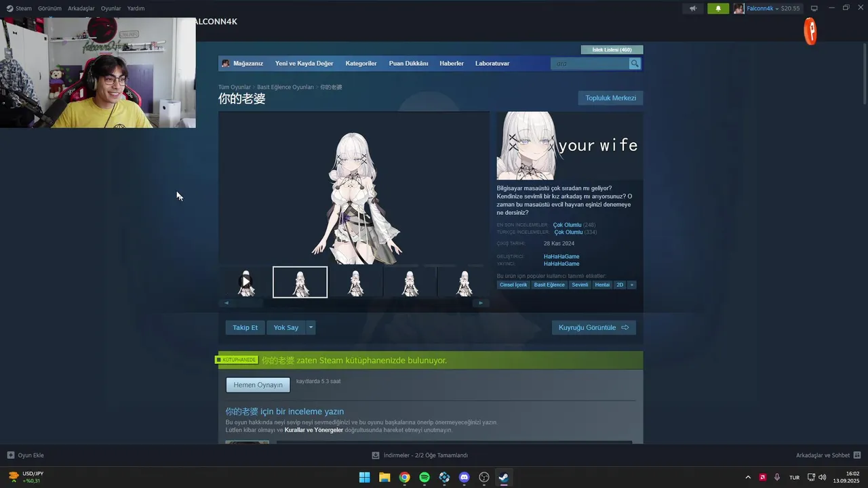868x488 pixels.
Task: Select the highlighted second screenshot thumbnail
Action: click(300, 282)
